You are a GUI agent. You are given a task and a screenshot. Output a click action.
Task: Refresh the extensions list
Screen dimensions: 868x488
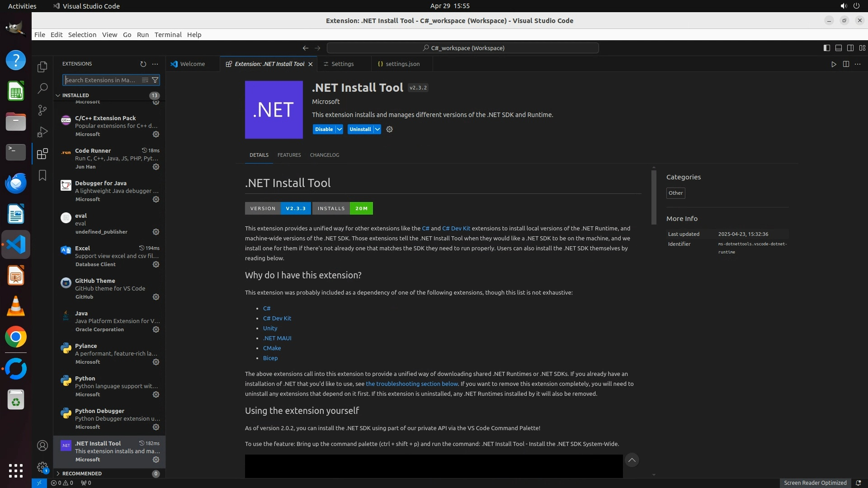[x=143, y=64]
